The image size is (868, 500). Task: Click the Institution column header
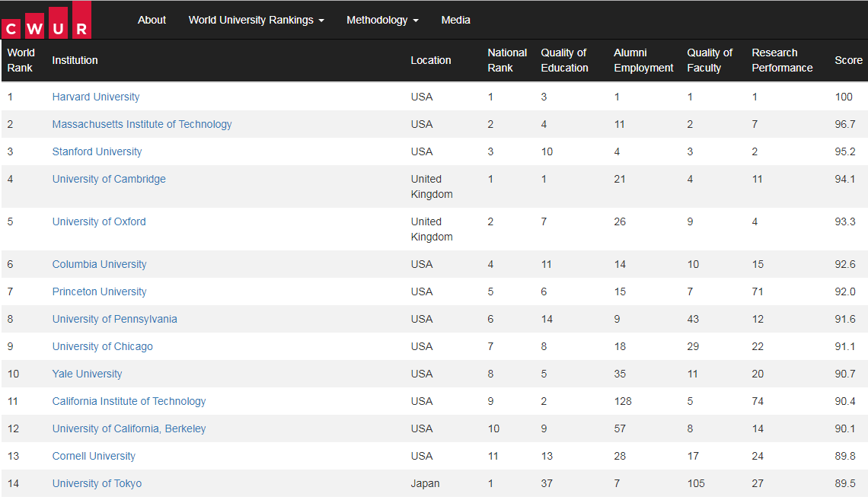coord(75,60)
